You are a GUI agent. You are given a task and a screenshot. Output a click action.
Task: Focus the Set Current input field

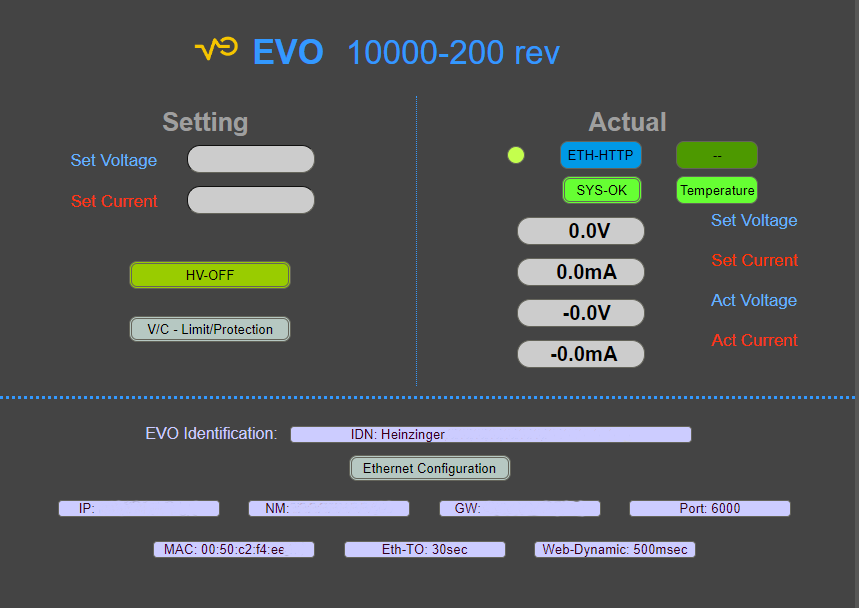251,200
